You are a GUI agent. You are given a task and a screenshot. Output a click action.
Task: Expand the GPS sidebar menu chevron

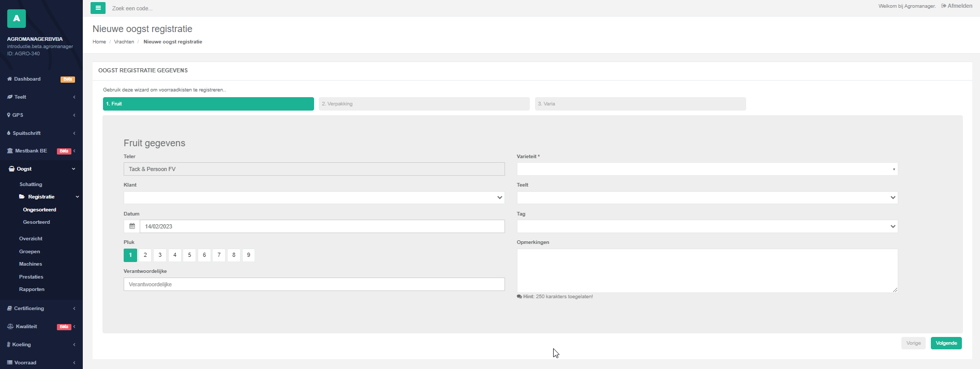click(x=75, y=115)
